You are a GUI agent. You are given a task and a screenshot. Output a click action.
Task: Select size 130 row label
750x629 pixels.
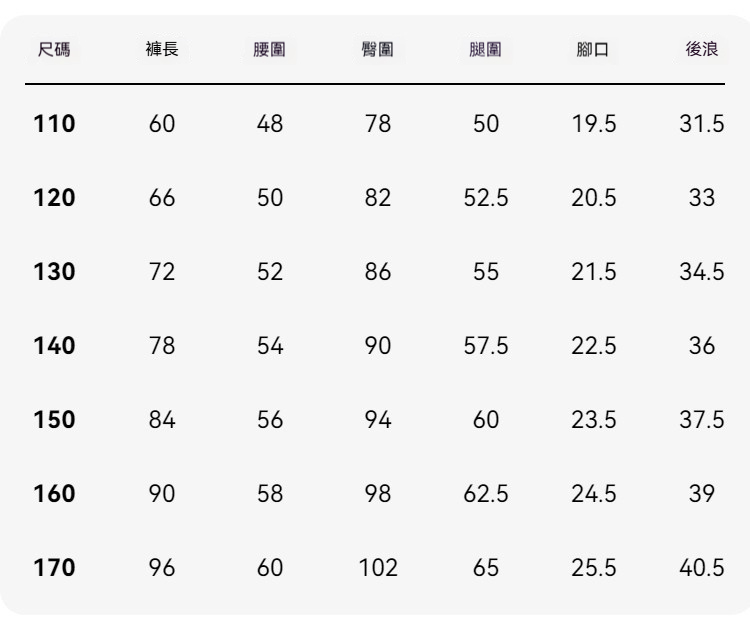tap(55, 272)
